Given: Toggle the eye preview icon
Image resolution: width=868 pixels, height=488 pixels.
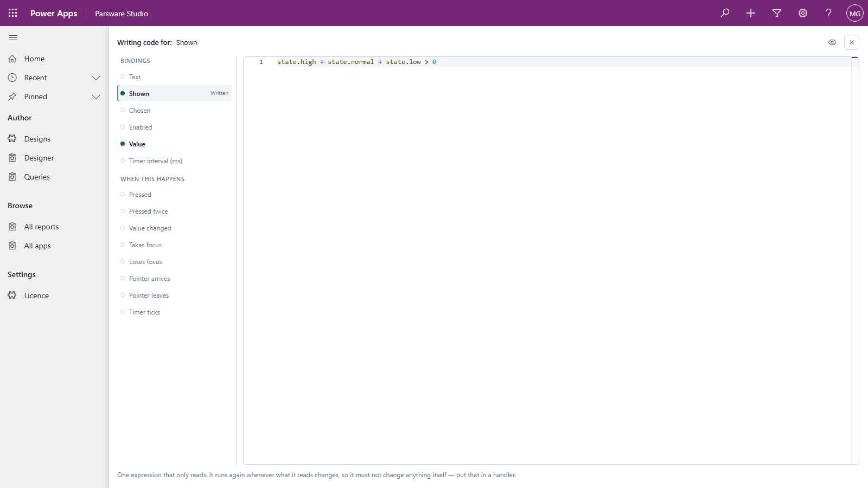Looking at the screenshot, I should [x=832, y=42].
